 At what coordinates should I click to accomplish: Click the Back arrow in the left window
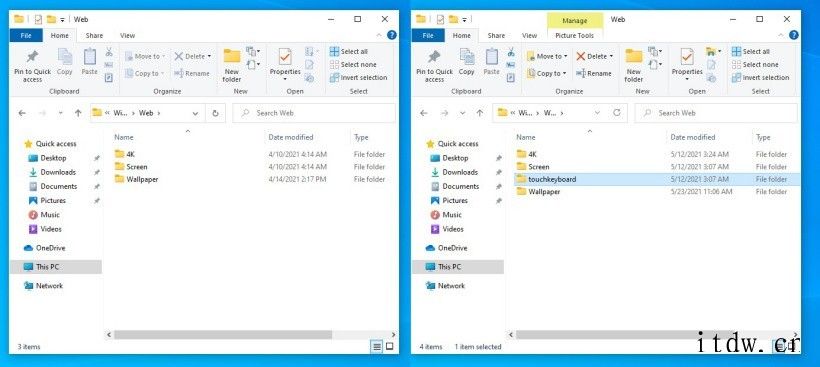(x=22, y=113)
